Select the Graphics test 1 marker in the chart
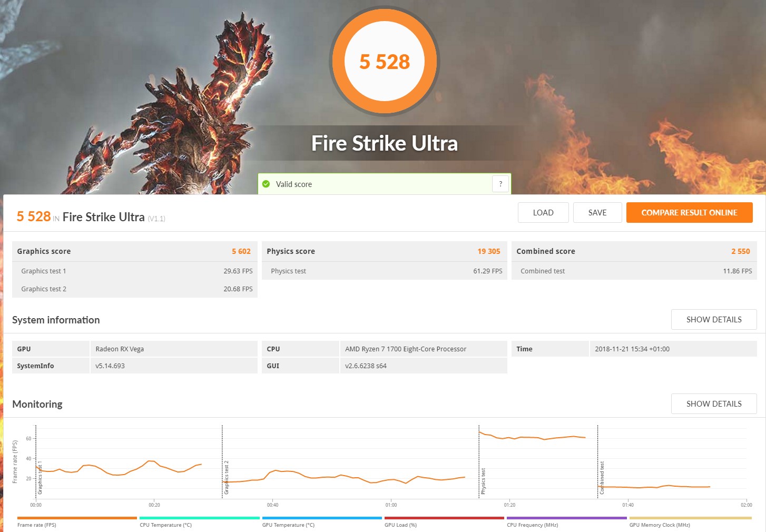Image resolution: width=766 pixels, height=532 pixels. tap(40, 477)
